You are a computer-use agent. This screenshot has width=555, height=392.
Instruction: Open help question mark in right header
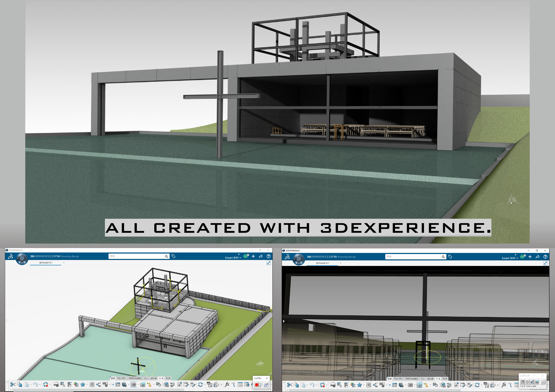coord(545,257)
